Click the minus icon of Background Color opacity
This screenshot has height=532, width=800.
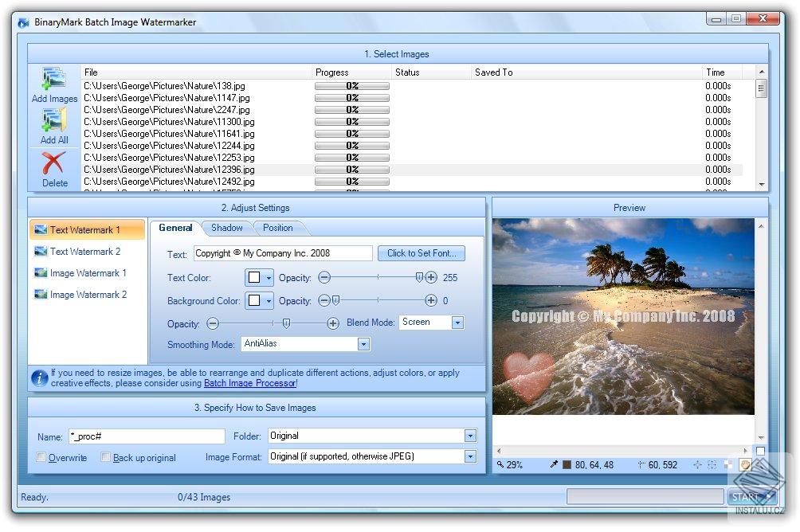pyautogui.click(x=324, y=300)
